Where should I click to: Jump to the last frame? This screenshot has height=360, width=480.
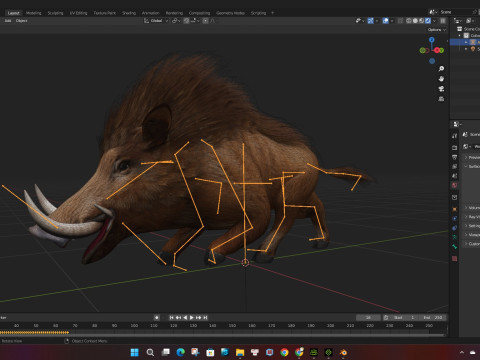[205, 317]
